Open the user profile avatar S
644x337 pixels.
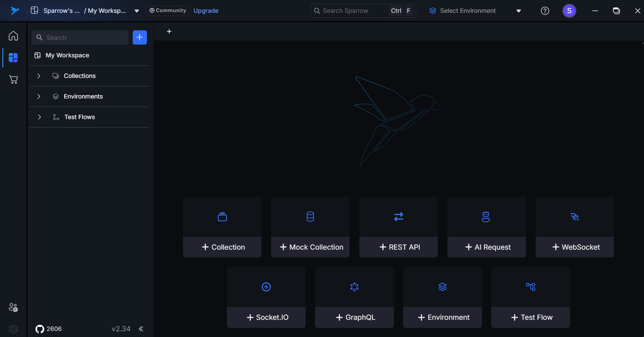coord(569,11)
